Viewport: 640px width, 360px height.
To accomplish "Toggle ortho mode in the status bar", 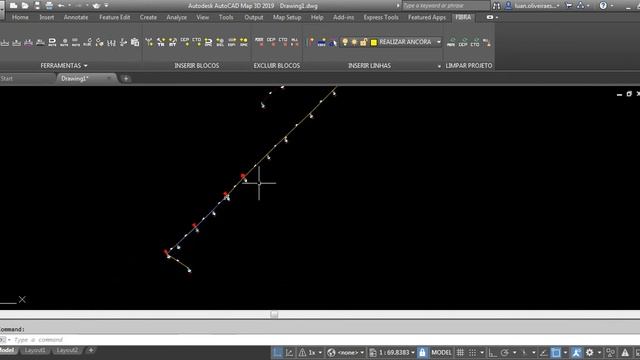I will point(493,352).
